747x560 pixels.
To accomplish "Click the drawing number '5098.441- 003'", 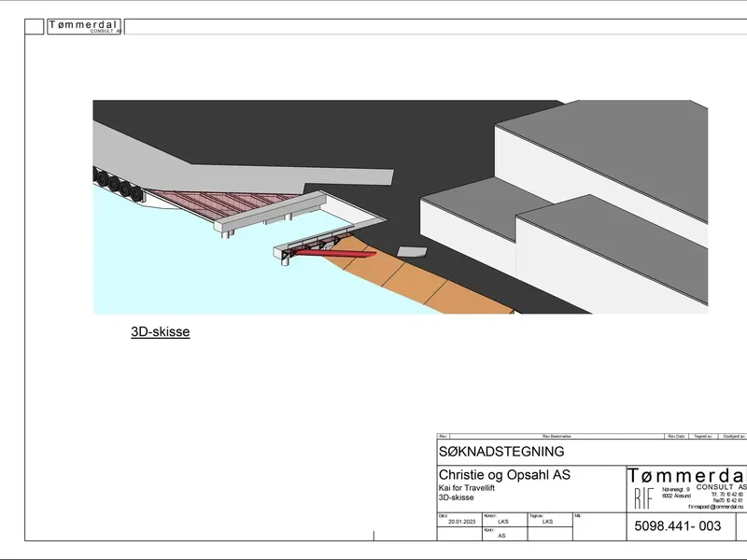I will tap(678, 526).
